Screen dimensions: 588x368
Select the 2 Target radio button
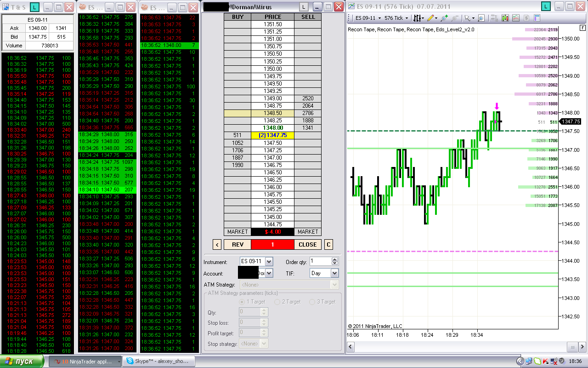coord(277,302)
